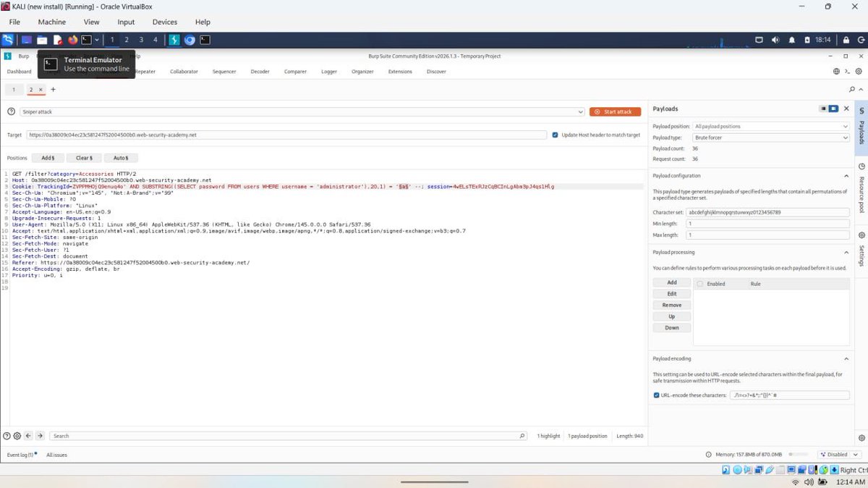Click the show desktop panel icon
This screenshot has height=488, width=868.
click(27, 40)
